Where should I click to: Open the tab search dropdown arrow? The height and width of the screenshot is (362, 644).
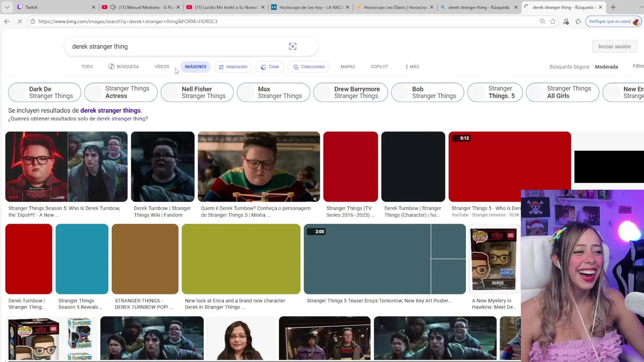point(7,7)
